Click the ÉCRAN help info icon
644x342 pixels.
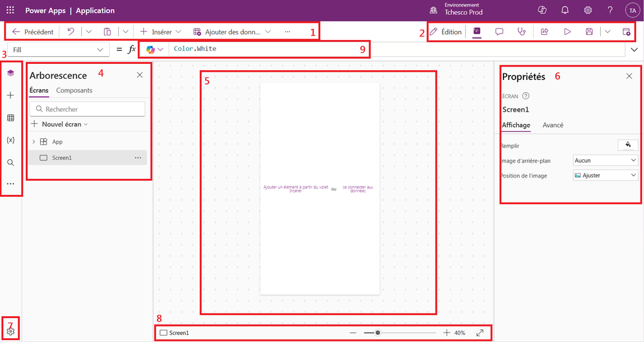pos(526,96)
